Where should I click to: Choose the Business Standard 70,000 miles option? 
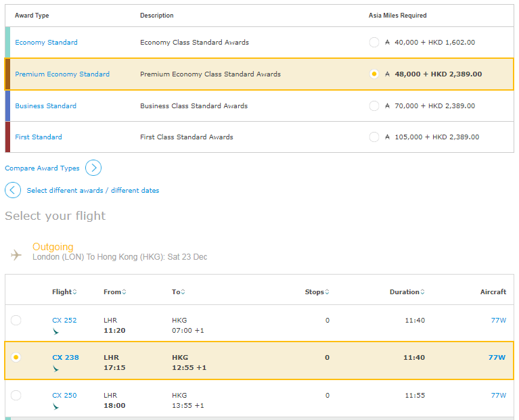pos(374,106)
